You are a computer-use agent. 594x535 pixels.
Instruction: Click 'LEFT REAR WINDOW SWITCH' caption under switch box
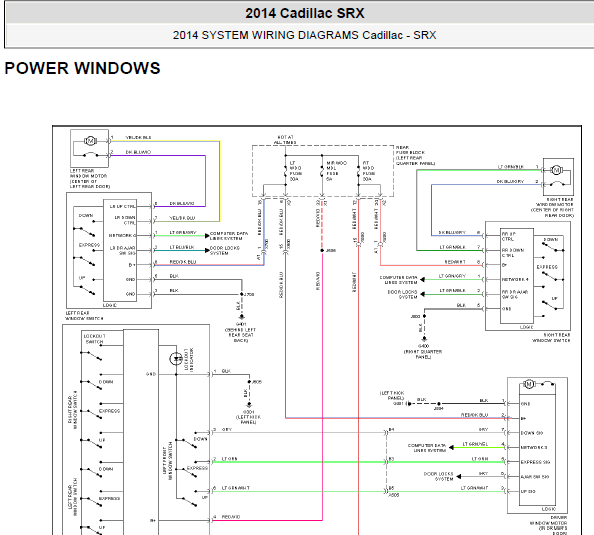coord(84,316)
